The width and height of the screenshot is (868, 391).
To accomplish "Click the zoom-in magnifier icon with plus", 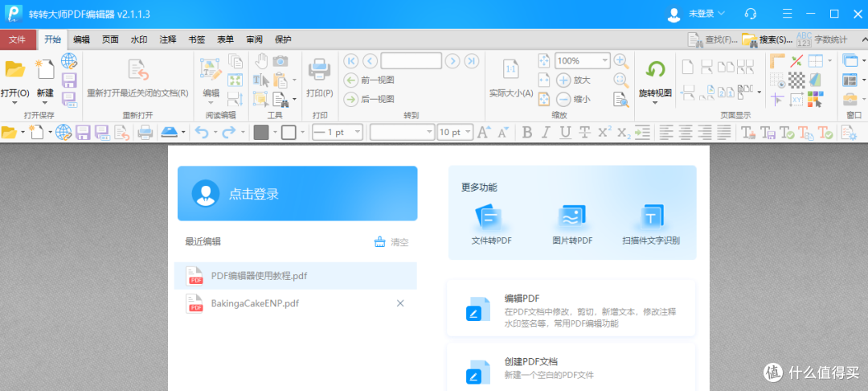I will click(x=621, y=60).
